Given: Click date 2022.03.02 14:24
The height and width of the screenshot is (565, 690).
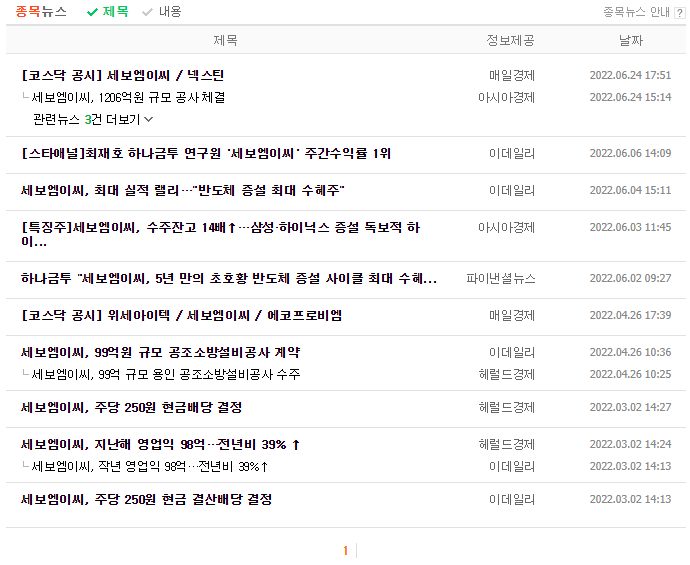Looking at the screenshot, I should (630, 444).
